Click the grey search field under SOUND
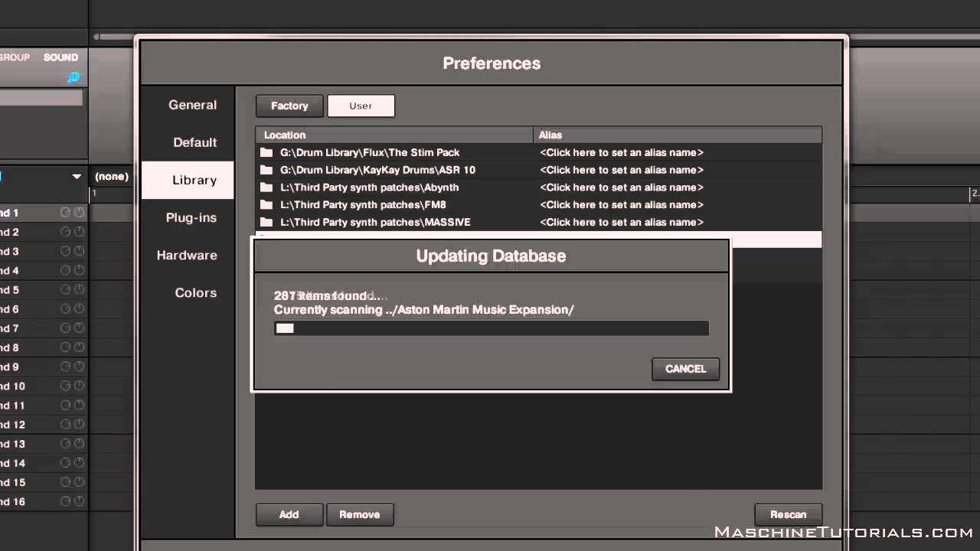This screenshot has height=551, width=980. point(41,98)
